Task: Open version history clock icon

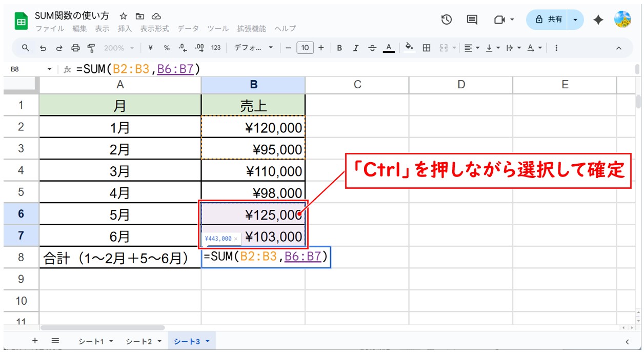Action: tap(447, 19)
